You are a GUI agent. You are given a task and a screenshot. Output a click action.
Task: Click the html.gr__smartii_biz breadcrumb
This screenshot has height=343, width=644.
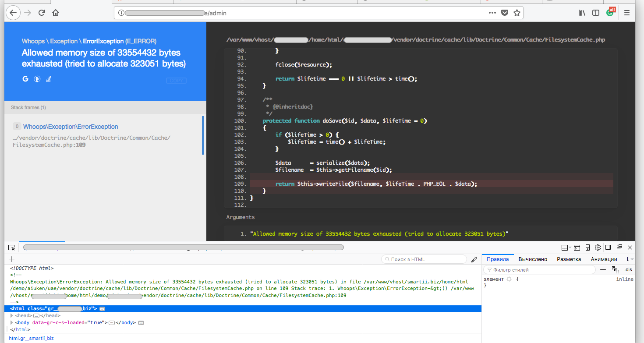(x=31, y=338)
